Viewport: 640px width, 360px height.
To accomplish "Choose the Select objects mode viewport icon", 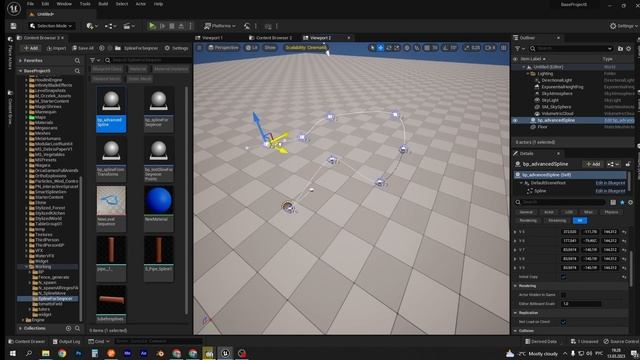I will pyautogui.click(x=372, y=48).
